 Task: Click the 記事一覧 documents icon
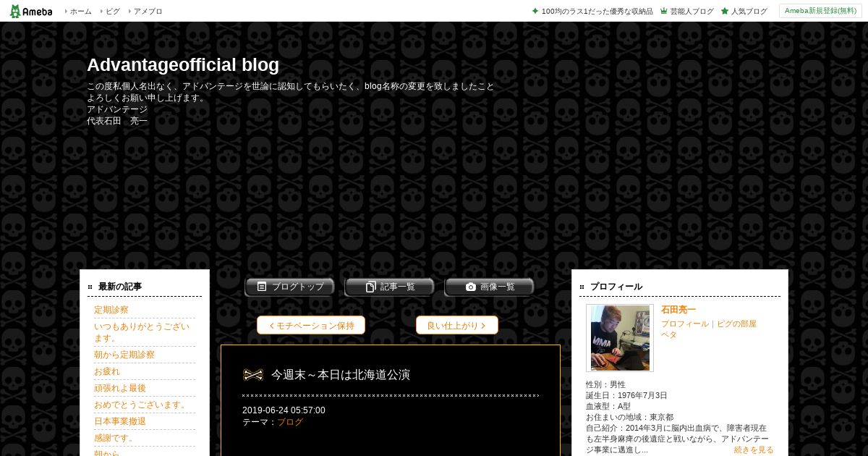coord(370,287)
